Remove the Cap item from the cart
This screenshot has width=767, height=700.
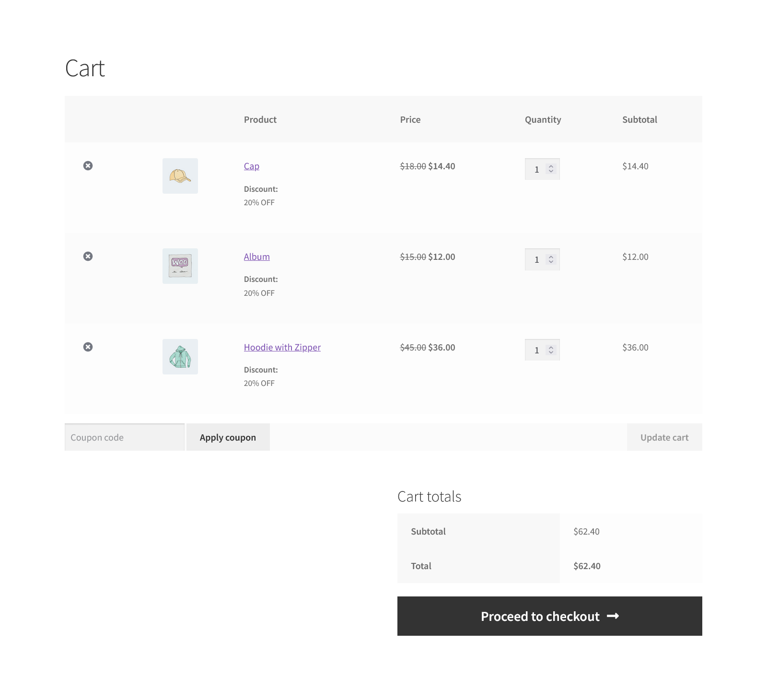[88, 166]
